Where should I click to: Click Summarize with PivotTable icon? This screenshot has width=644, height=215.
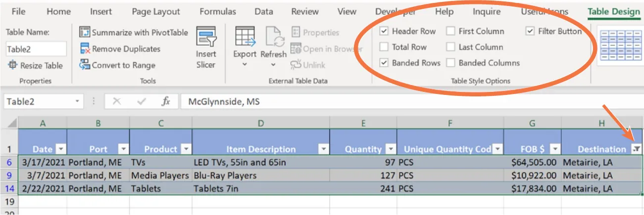tap(85, 33)
